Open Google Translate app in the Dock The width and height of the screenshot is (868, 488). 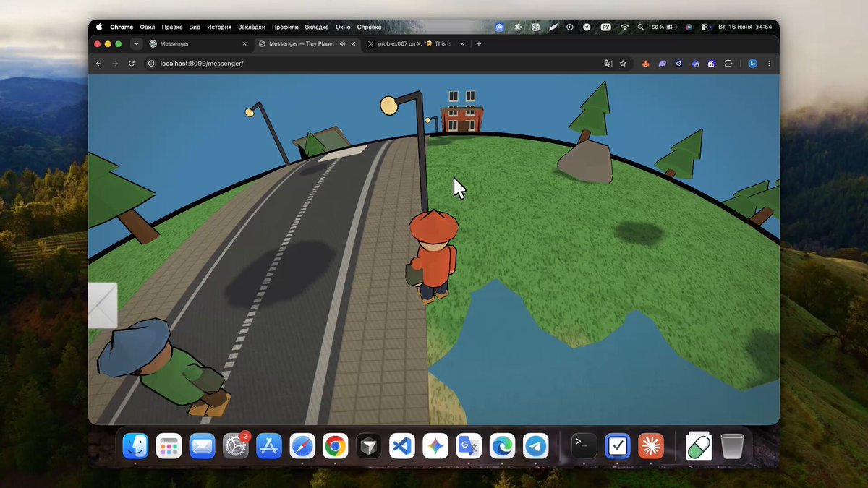coord(469,447)
